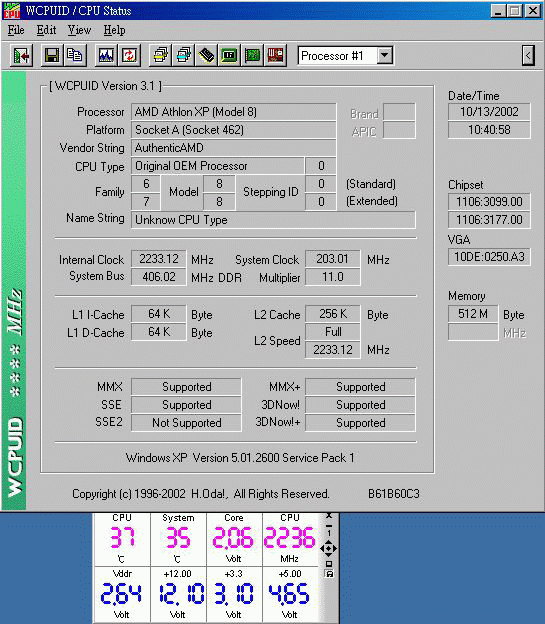Click the System temperature reading 35

pos(178,538)
